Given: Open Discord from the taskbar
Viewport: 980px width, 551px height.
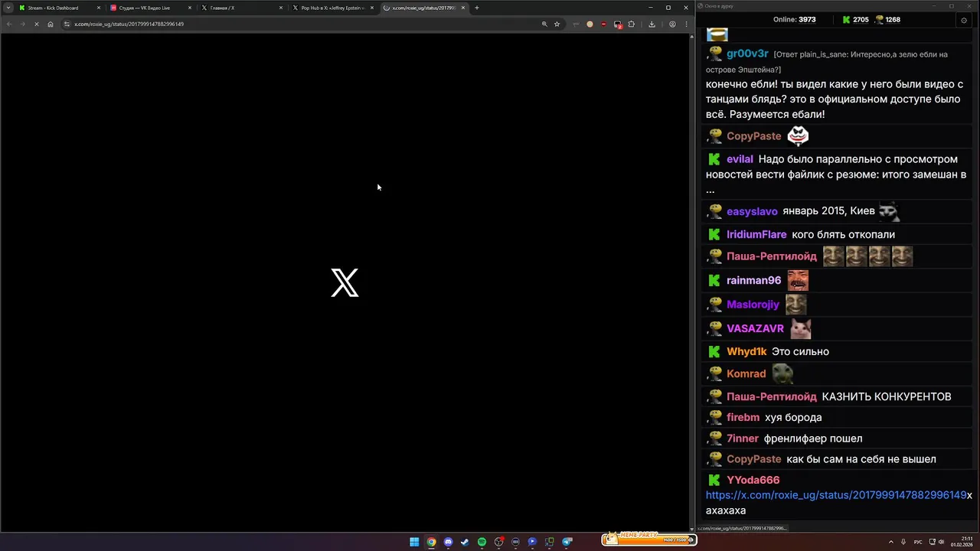Looking at the screenshot, I should [448, 542].
